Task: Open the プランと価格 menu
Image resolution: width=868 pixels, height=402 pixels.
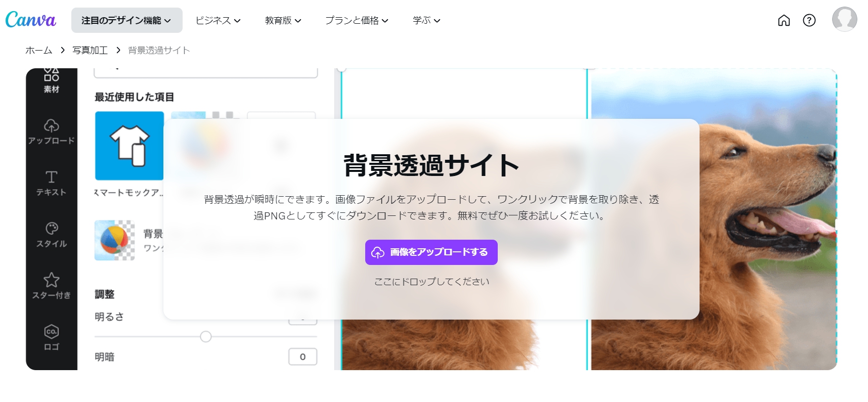Action: 357,20
